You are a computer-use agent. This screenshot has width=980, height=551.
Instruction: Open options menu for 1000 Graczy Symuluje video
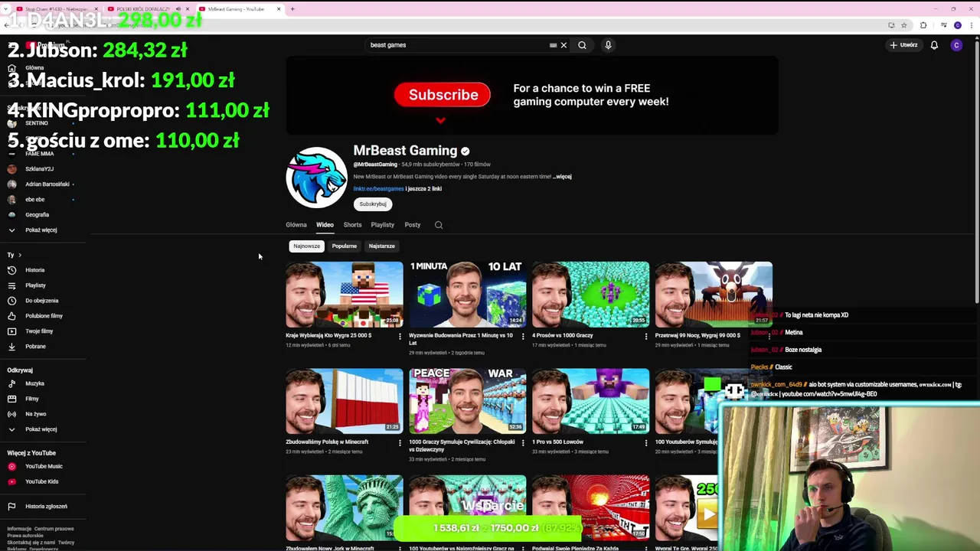tap(523, 442)
